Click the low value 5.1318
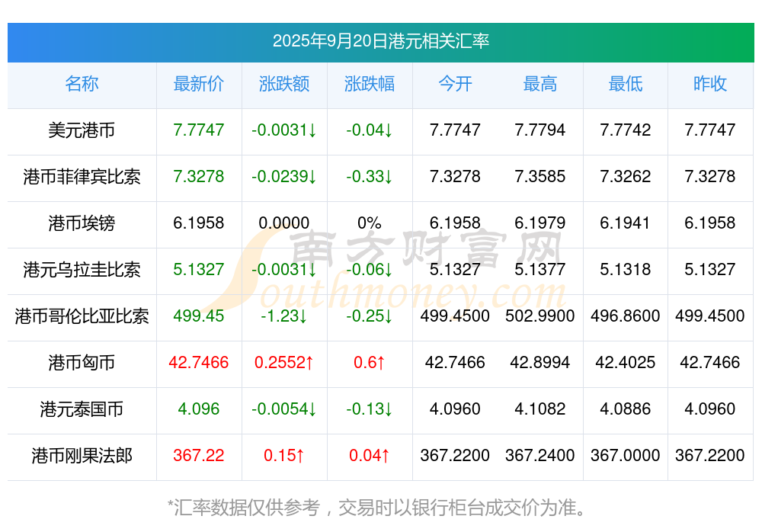The height and width of the screenshot is (532, 762). pos(626,269)
